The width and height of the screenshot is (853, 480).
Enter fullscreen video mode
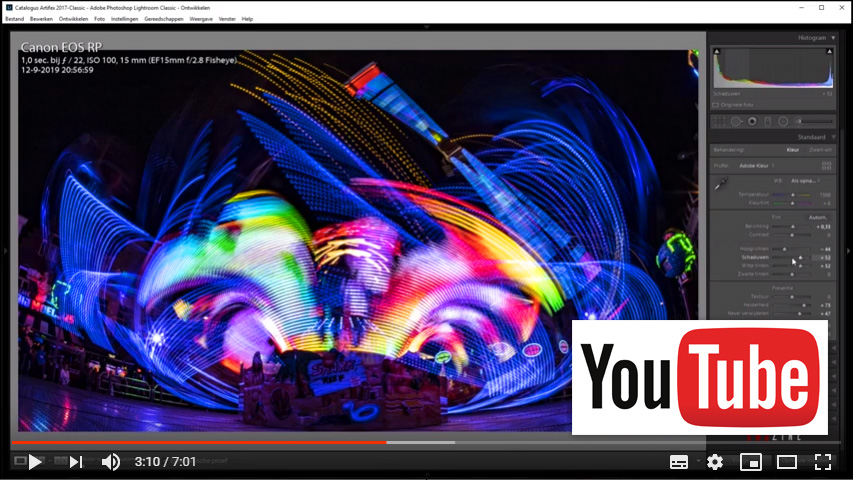pos(823,462)
